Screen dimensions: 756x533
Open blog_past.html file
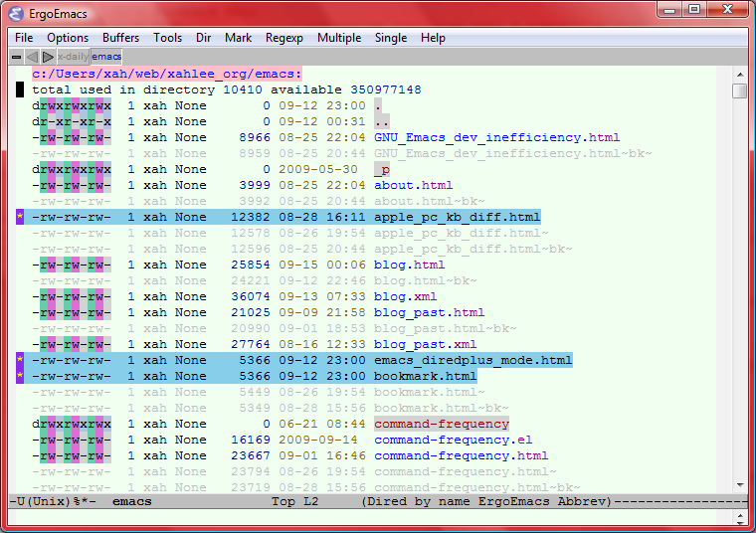pyautogui.click(x=429, y=312)
